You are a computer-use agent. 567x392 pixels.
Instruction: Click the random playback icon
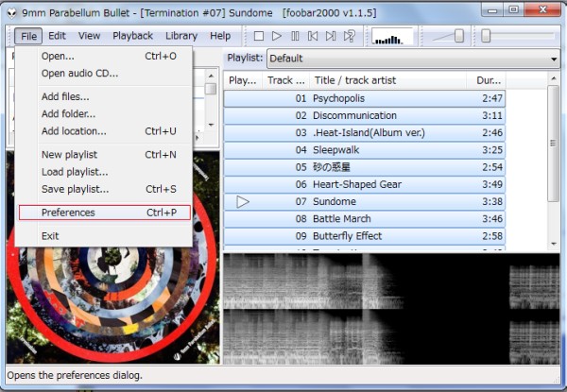tap(350, 36)
